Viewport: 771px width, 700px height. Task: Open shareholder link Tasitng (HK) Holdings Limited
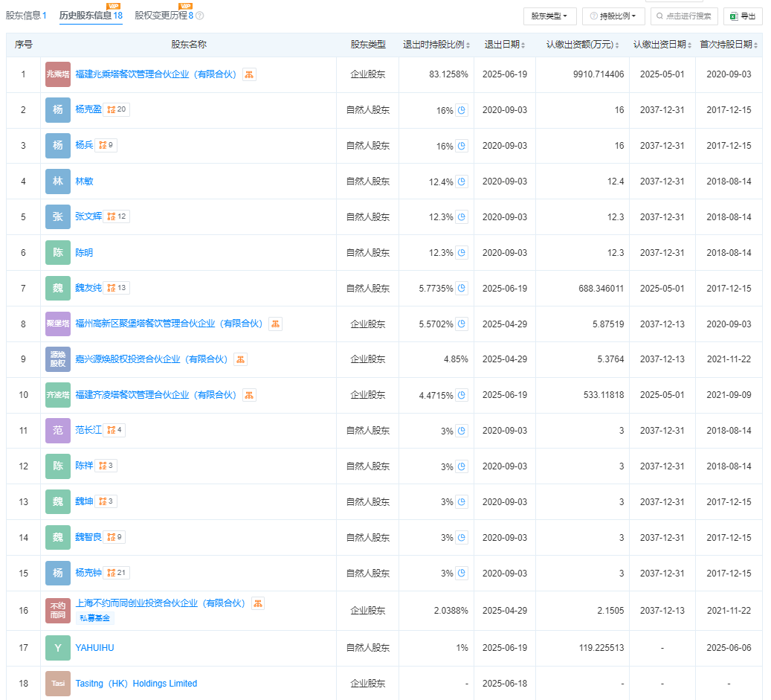[x=136, y=684]
